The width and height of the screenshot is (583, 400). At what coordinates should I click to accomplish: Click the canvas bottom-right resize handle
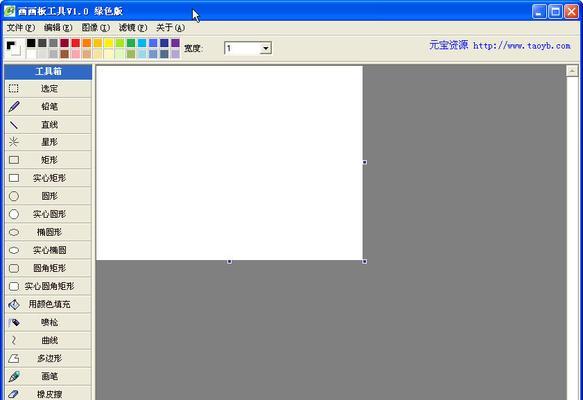click(x=364, y=262)
